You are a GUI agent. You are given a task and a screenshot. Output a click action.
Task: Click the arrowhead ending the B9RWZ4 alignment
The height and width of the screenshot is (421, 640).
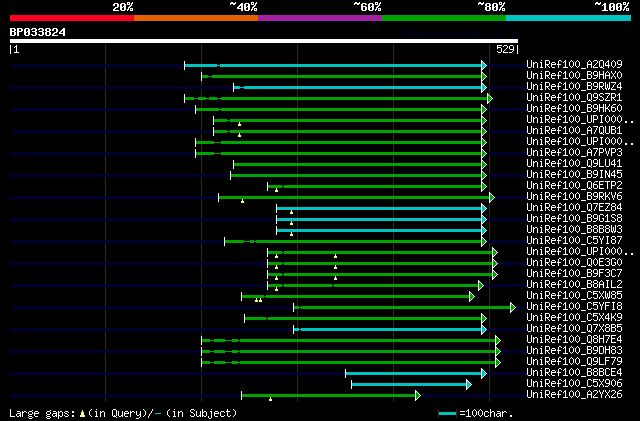tap(484, 87)
